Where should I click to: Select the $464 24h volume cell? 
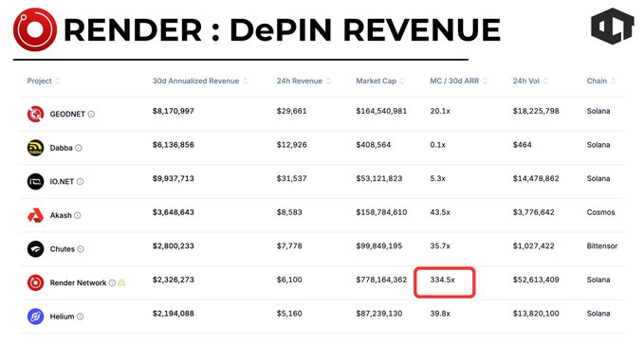click(522, 144)
